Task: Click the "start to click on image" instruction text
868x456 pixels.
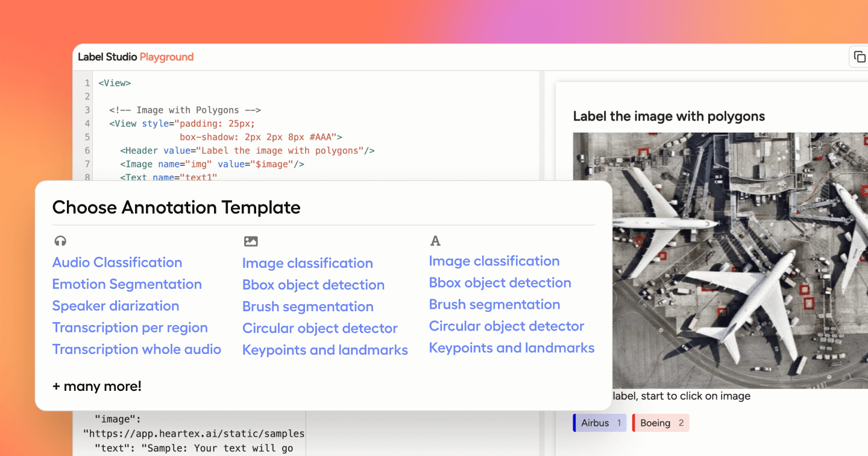Action: [695, 396]
